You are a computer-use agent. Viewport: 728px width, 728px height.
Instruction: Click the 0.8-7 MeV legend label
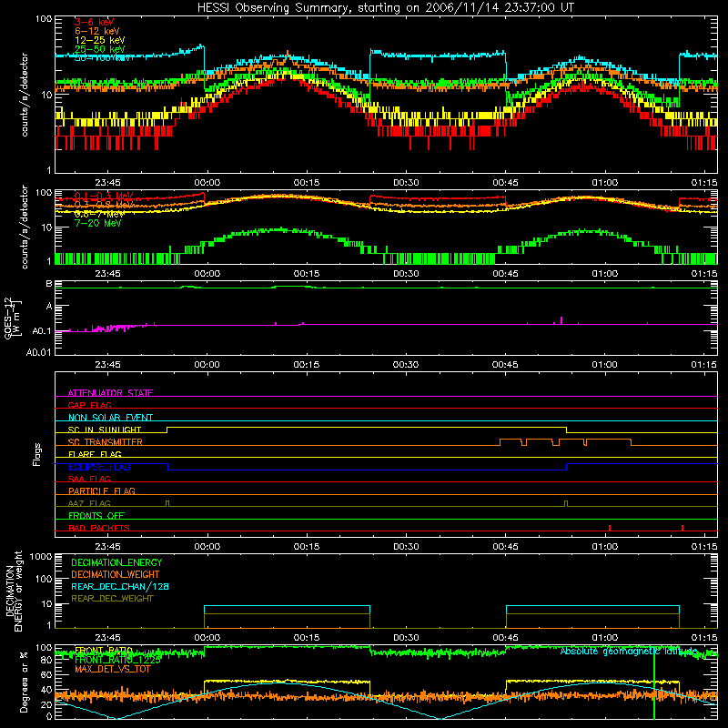pos(99,214)
